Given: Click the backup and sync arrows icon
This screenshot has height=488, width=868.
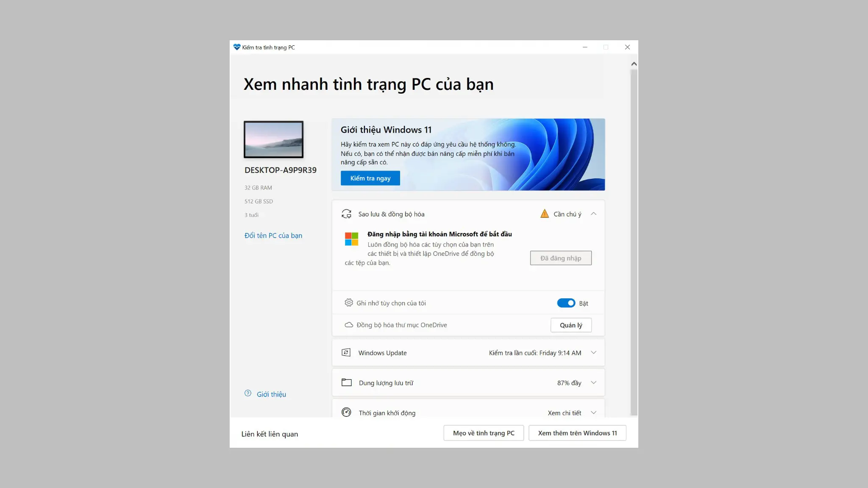Looking at the screenshot, I should (346, 214).
